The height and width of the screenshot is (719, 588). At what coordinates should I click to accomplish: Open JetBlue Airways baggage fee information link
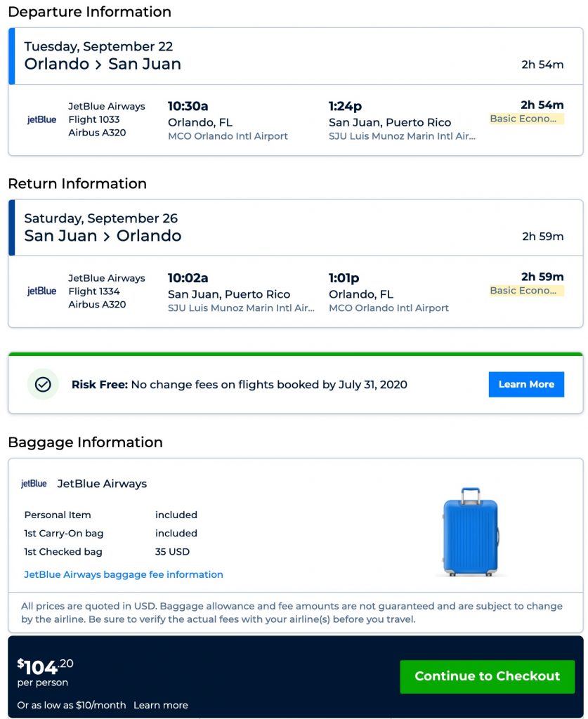pyautogui.click(x=124, y=574)
